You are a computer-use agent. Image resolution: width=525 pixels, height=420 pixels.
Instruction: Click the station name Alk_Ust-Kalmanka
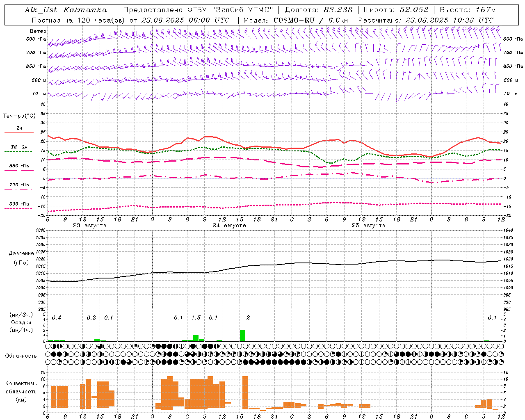(66, 10)
